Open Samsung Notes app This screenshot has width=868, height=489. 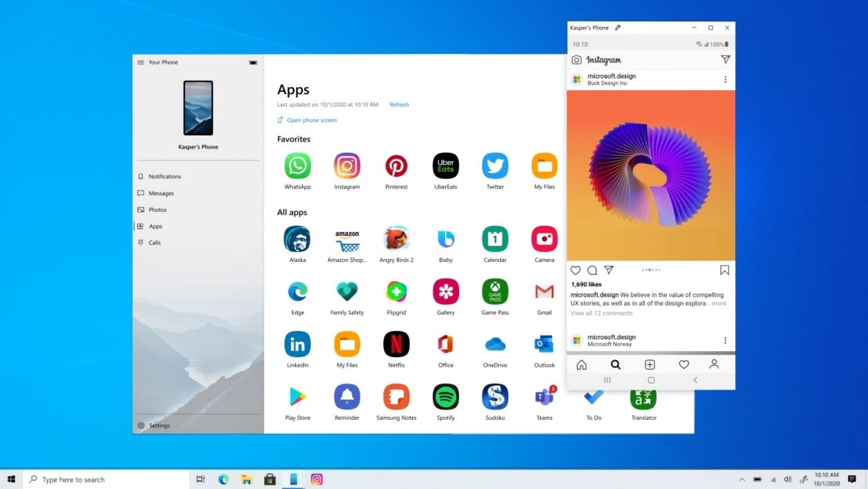coord(396,397)
